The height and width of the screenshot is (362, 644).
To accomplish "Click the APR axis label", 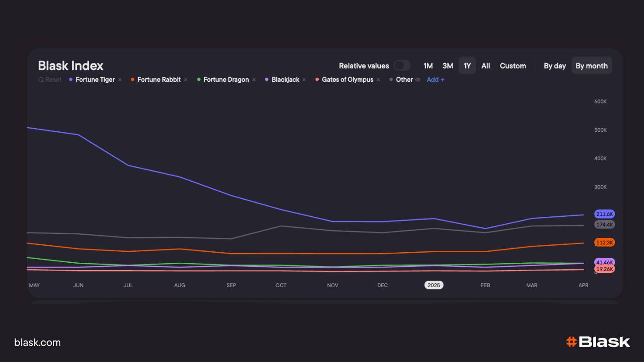I will coord(583,285).
